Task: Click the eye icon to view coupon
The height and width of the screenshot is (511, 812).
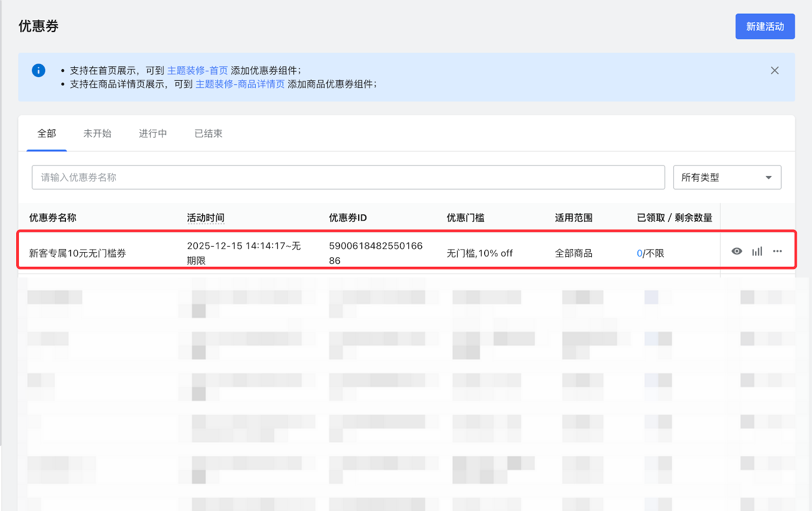Action: [x=736, y=251]
